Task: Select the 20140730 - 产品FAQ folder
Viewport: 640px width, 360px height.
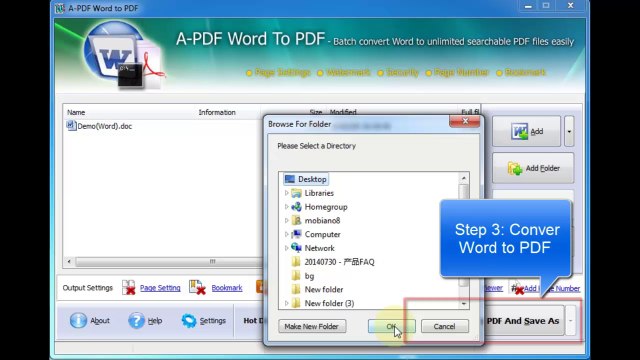Action: point(339,262)
